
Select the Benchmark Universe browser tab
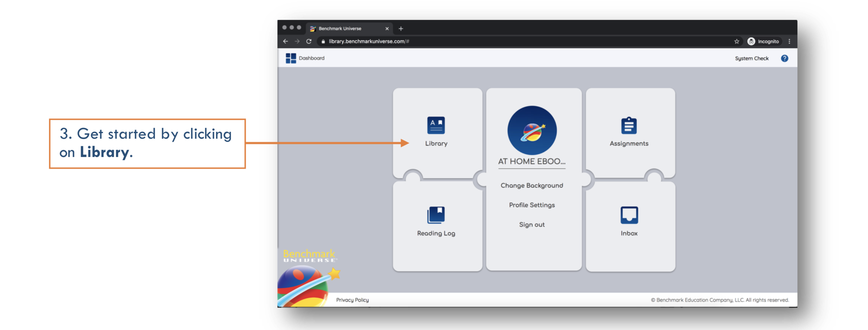pyautogui.click(x=349, y=29)
